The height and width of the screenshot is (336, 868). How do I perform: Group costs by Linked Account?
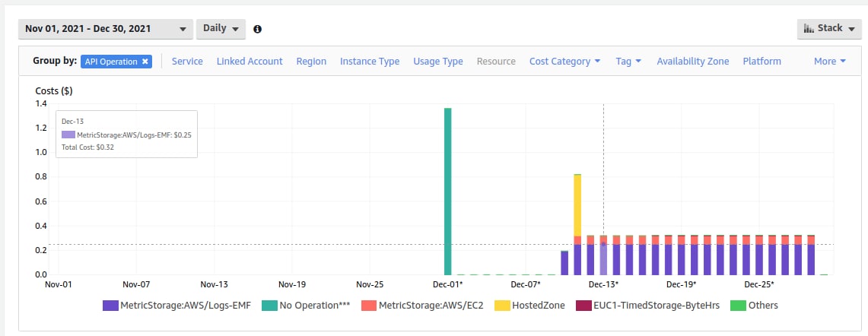point(250,62)
